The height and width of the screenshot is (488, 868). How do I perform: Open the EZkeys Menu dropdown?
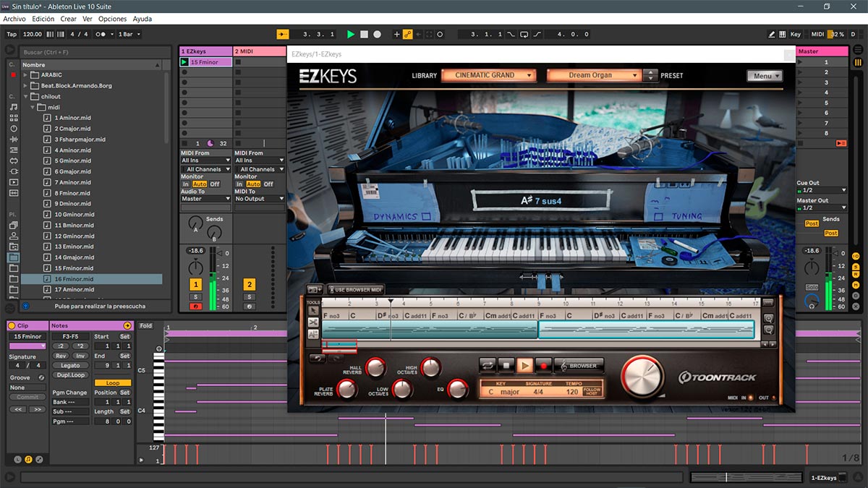pyautogui.click(x=765, y=76)
